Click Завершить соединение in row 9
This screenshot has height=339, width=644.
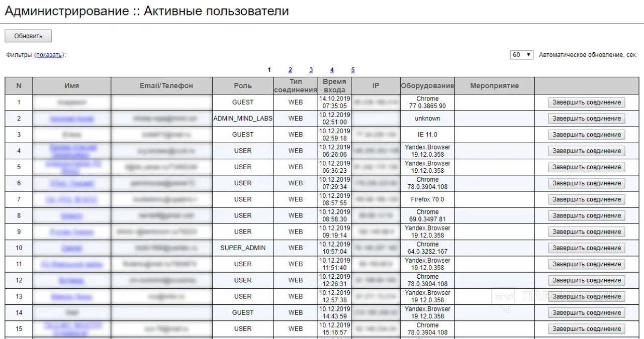tap(587, 232)
